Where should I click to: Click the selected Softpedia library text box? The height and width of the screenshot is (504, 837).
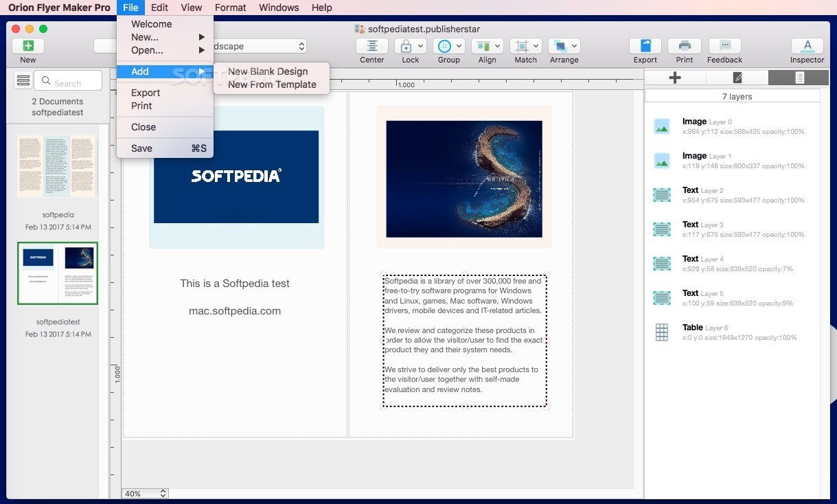click(464, 340)
